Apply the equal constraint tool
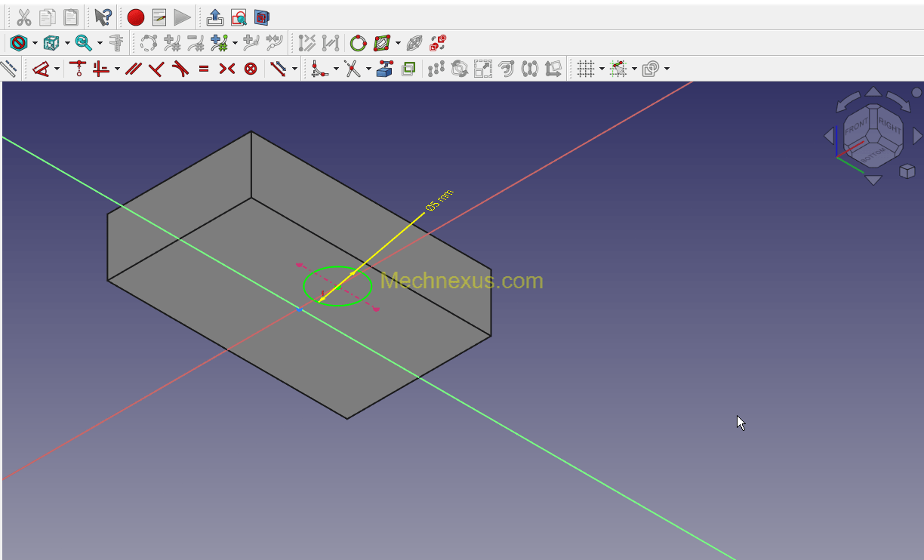Viewport: 924px width, 560px height. (x=204, y=69)
